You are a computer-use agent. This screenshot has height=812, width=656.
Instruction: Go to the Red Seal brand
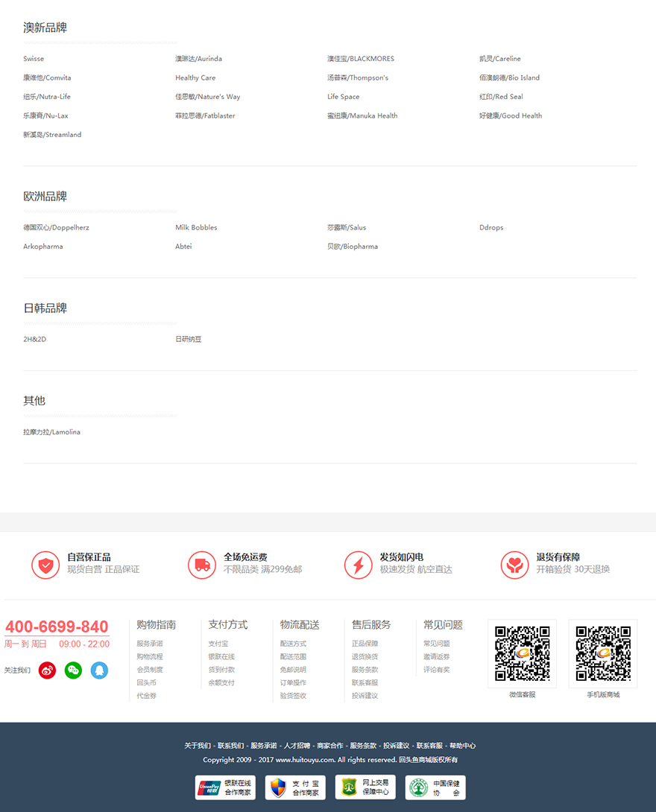click(x=501, y=97)
